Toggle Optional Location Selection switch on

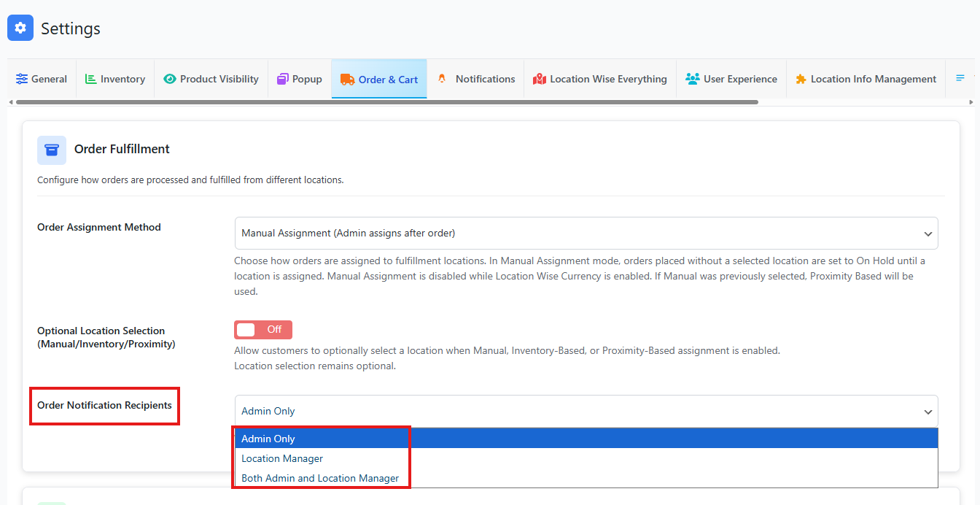coord(263,330)
